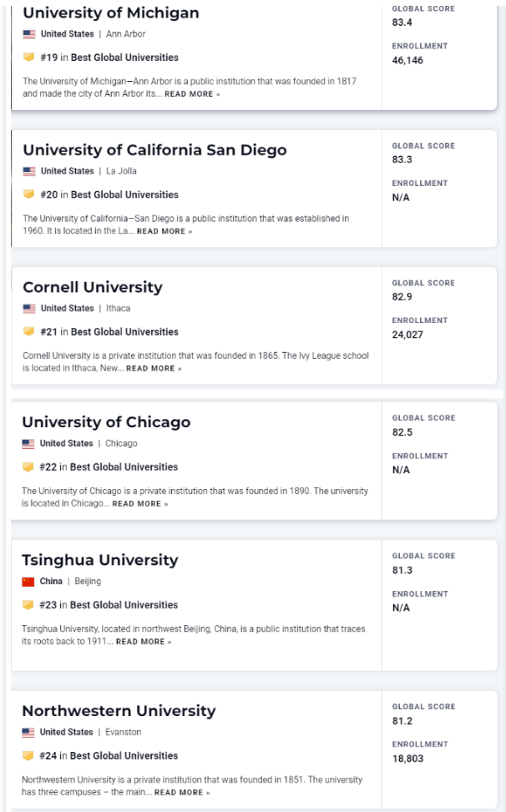Show more of University of Chicago description
The width and height of the screenshot is (506, 812).
point(139,504)
